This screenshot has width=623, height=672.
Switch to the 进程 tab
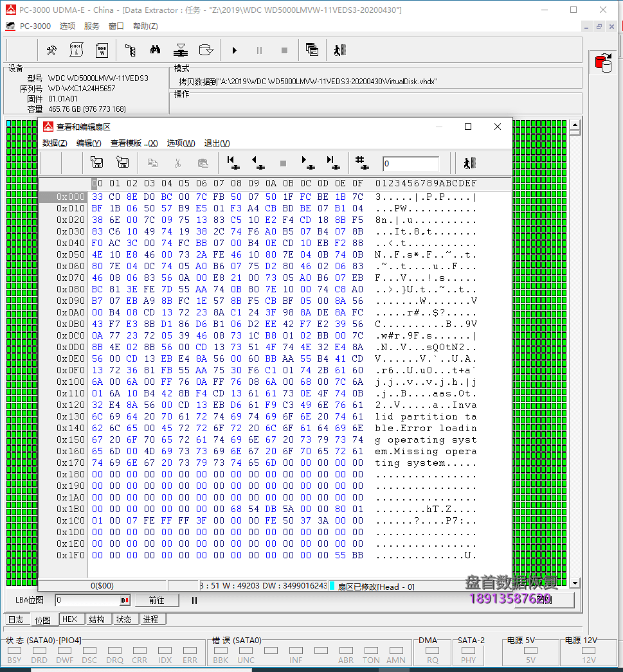(151, 619)
